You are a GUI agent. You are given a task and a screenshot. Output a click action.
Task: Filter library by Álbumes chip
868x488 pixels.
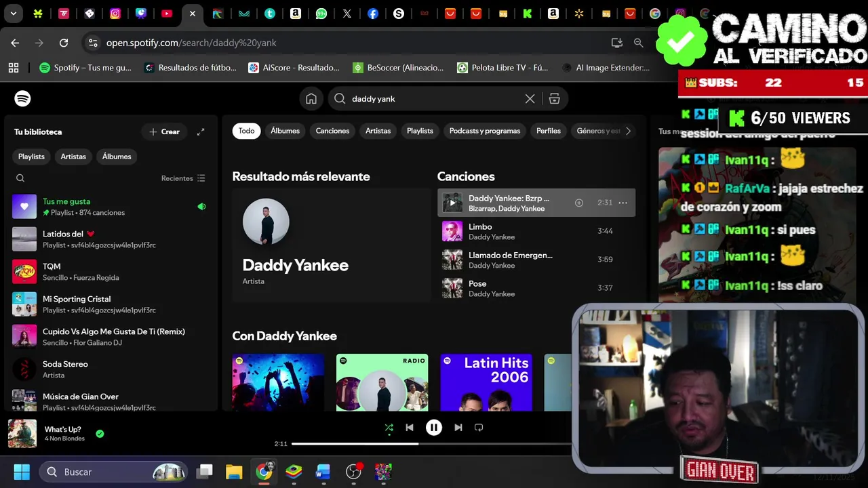pyautogui.click(x=117, y=157)
